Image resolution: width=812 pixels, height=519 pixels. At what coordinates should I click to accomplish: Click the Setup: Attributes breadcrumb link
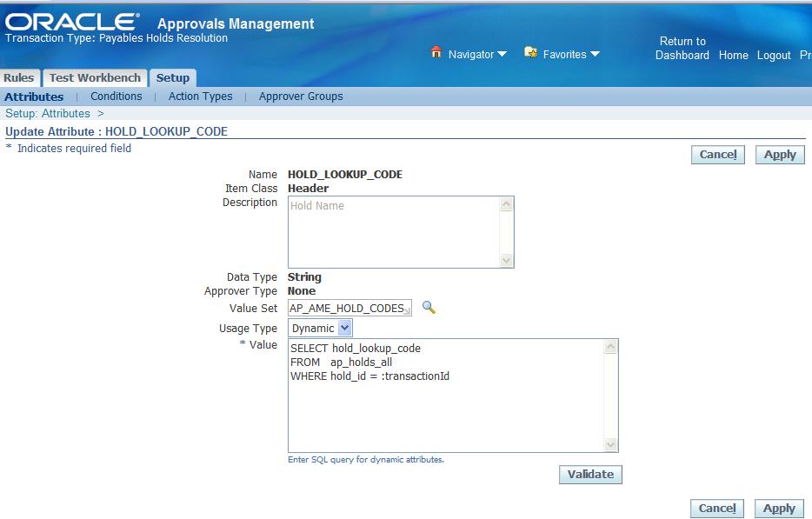48,113
